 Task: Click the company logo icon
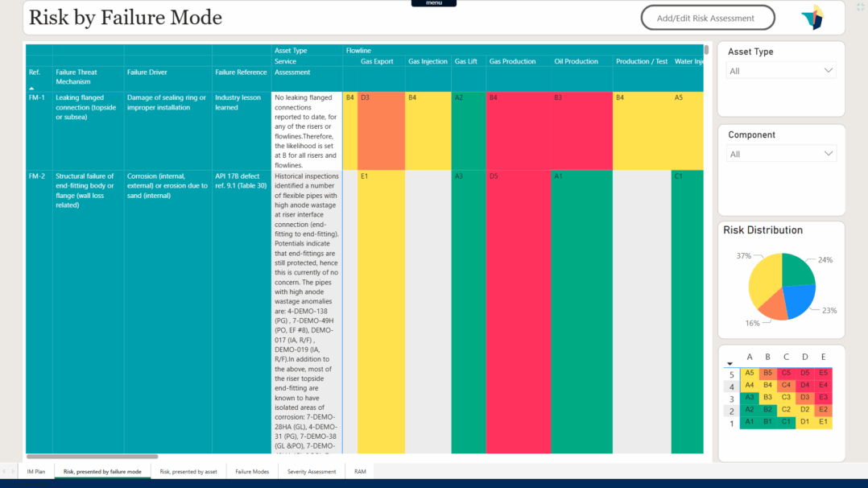tap(812, 18)
